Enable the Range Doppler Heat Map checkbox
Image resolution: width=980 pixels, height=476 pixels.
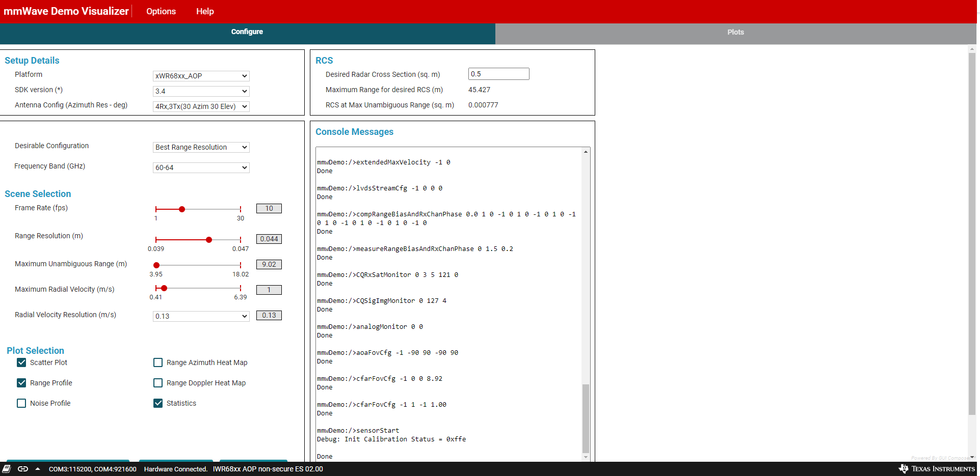coord(158,383)
